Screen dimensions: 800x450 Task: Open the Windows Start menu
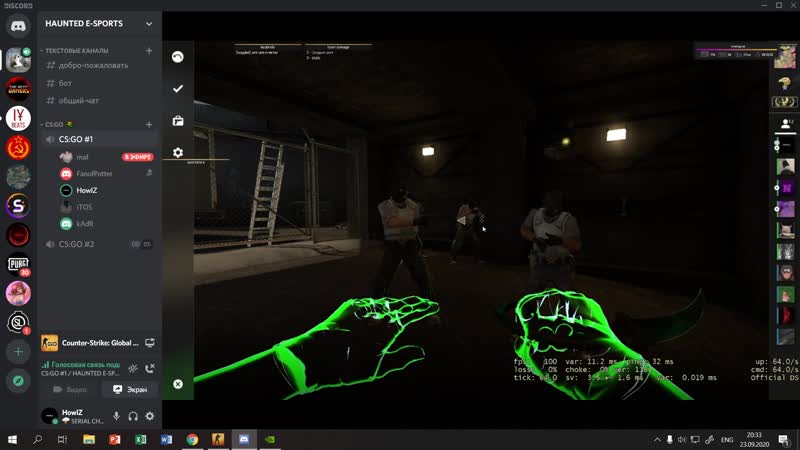pos(12,440)
